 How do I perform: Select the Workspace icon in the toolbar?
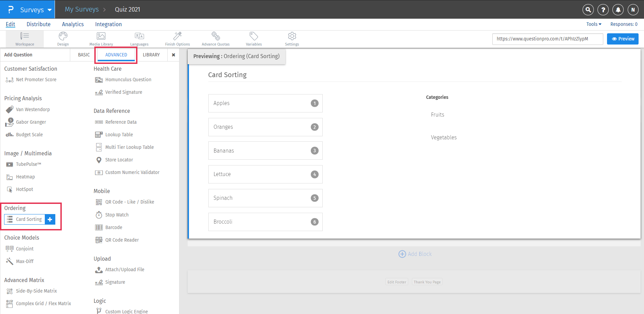[x=24, y=38]
